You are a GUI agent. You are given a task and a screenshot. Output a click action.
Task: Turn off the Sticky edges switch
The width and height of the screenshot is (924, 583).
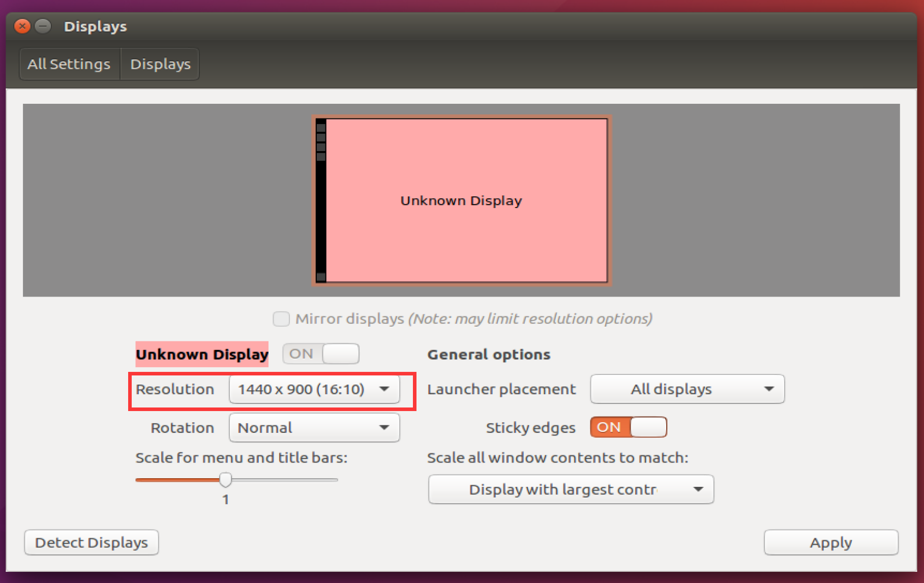point(629,427)
